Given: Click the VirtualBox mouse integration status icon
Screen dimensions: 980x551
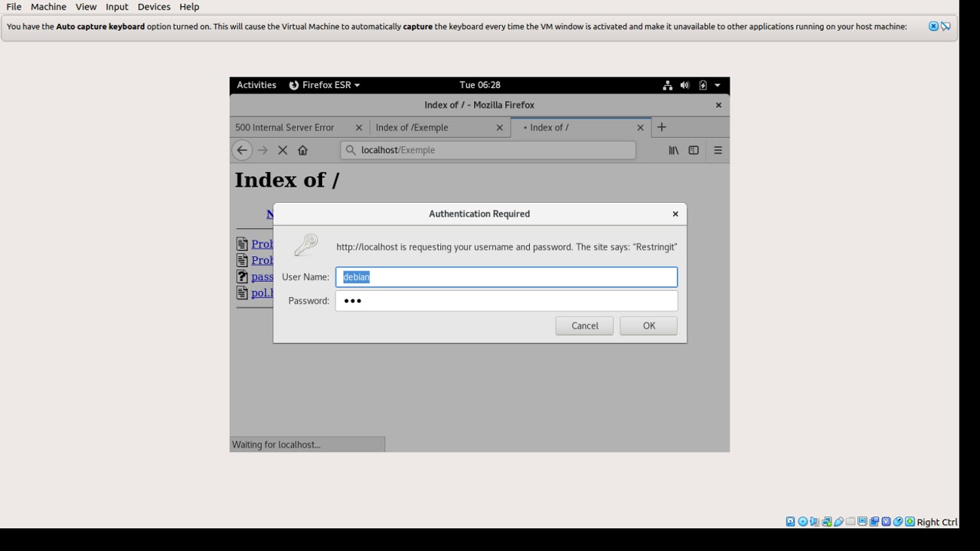Looking at the screenshot, I should click(897, 522).
